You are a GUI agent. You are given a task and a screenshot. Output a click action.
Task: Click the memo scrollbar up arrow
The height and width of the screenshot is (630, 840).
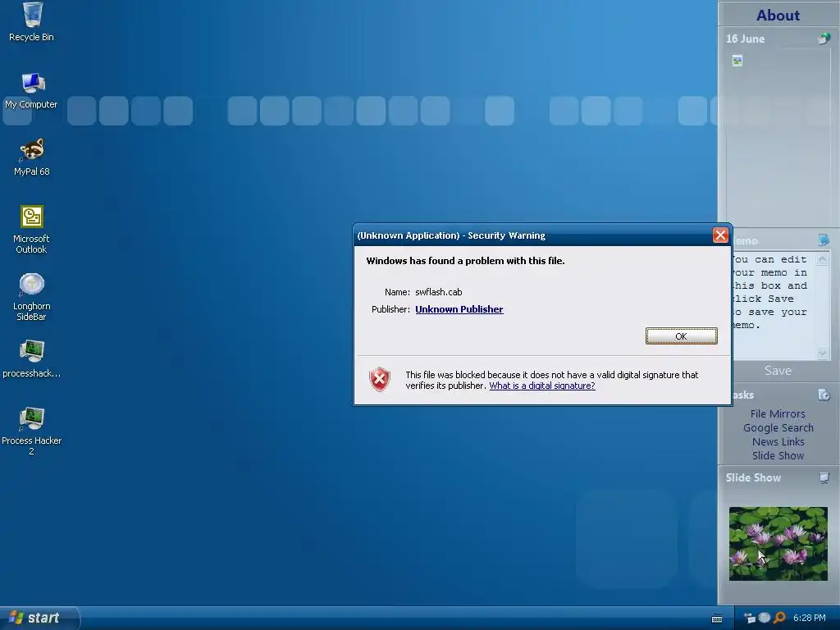tap(822, 259)
